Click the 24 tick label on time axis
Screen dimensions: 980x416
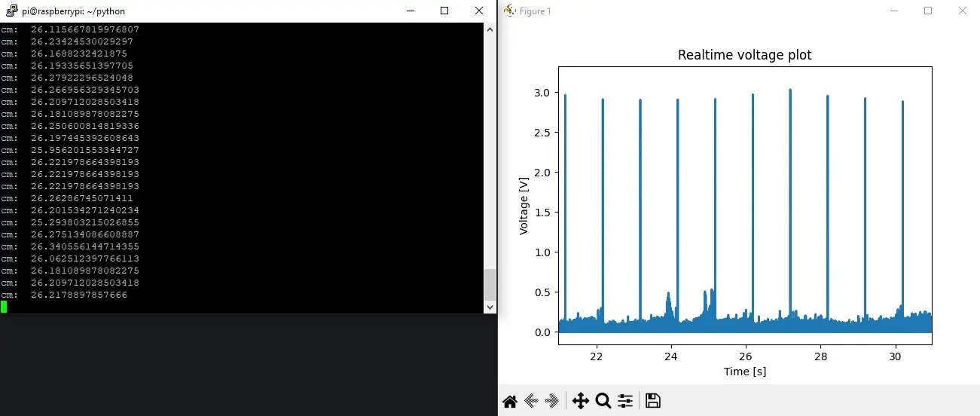[671, 356]
